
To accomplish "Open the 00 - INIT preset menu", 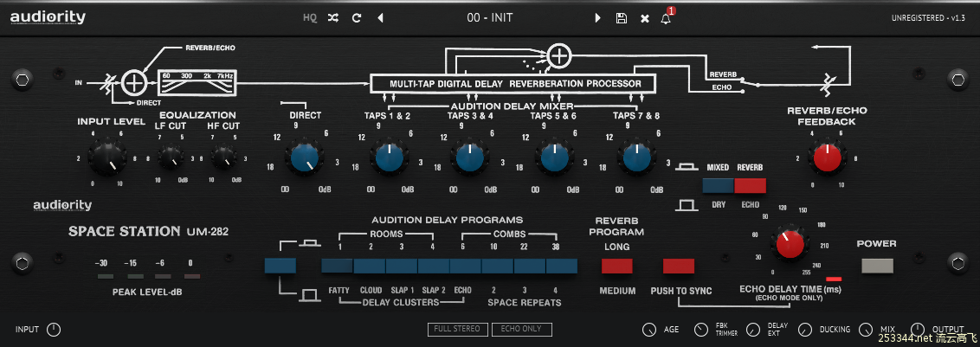I will (x=489, y=18).
